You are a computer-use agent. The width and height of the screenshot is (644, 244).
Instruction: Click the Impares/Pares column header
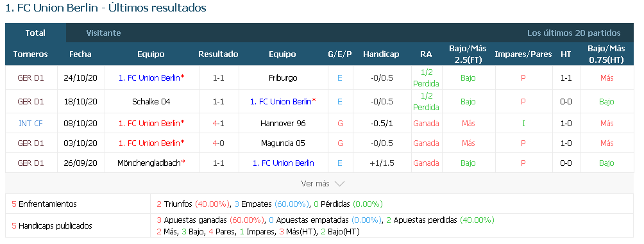pyautogui.click(x=523, y=54)
